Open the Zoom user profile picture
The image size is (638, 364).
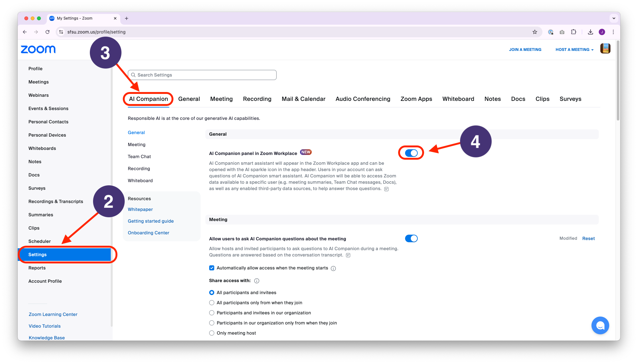tap(605, 49)
